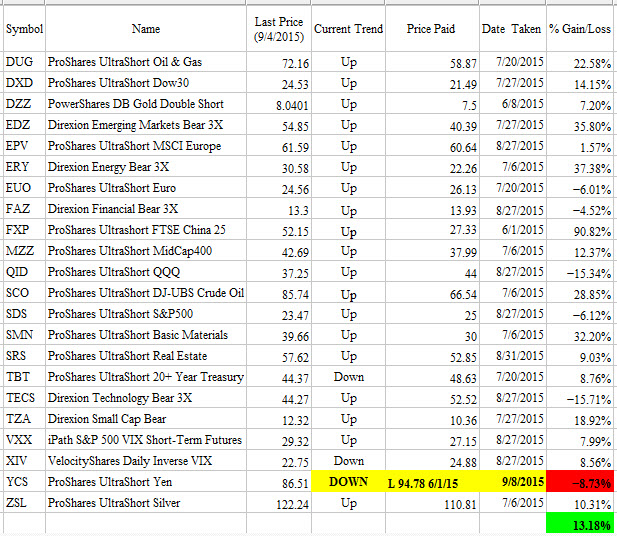Image resolution: width=617 pixels, height=536 pixels.
Task: Select the -15.71% loss cell
Action: tap(581, 397)
